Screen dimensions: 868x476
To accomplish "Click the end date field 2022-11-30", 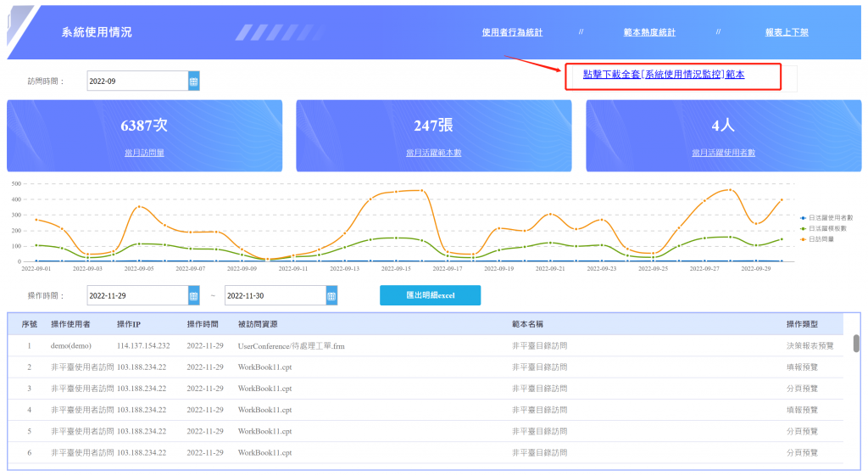I will (x=275, y=295).
